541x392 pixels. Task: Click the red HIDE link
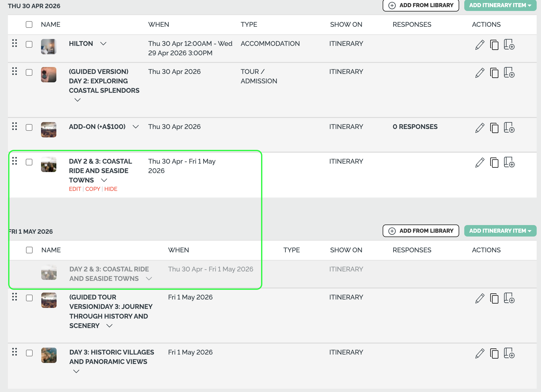tap(111, 189)
